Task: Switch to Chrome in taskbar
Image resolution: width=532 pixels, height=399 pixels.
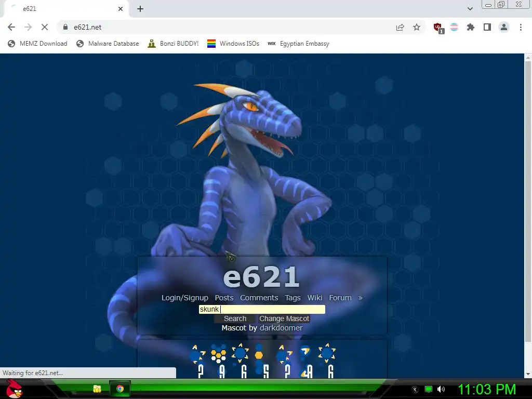Action: pos(120,389)
